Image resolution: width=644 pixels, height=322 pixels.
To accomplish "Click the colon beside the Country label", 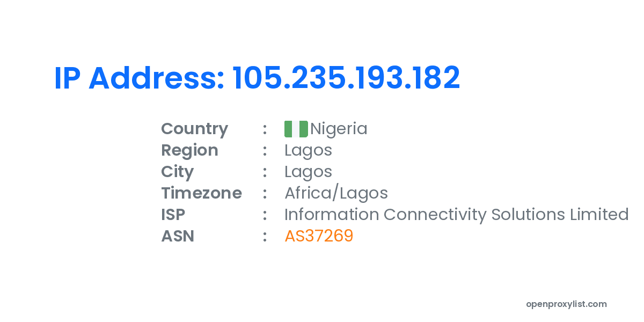I will tap(265, 129).
